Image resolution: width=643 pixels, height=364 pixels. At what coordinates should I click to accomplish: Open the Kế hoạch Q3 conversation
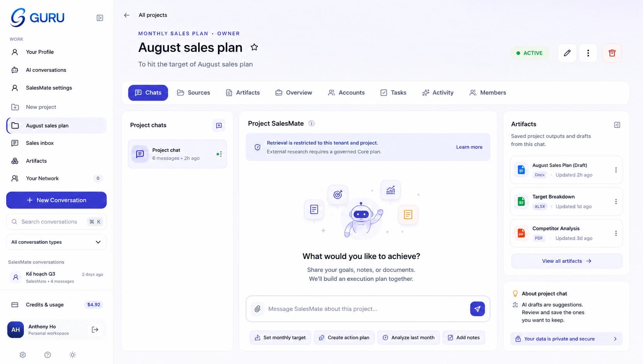coord(56,277)
